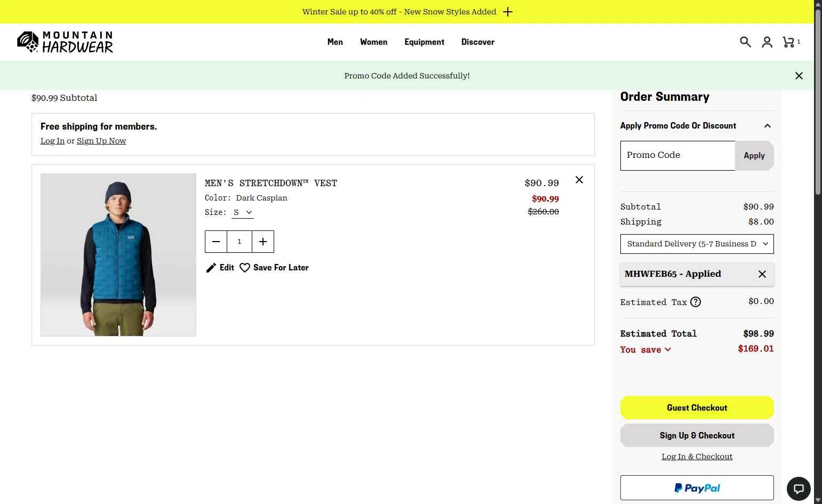Remove the StretchDown Vest from cart
Screen dimensions: 822x504
[x=579, y=180]
